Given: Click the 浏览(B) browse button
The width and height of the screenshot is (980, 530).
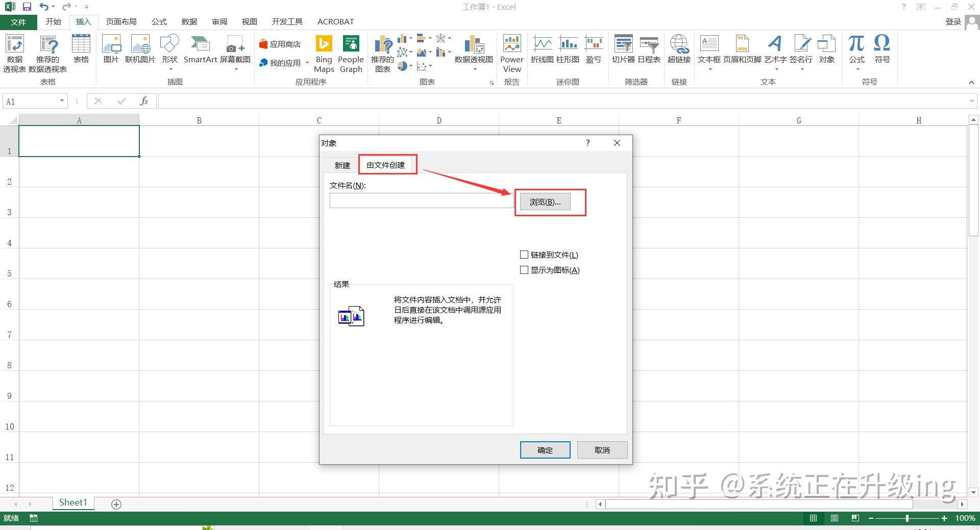Looking at the screenshot, I should click(x=544, y=201).
